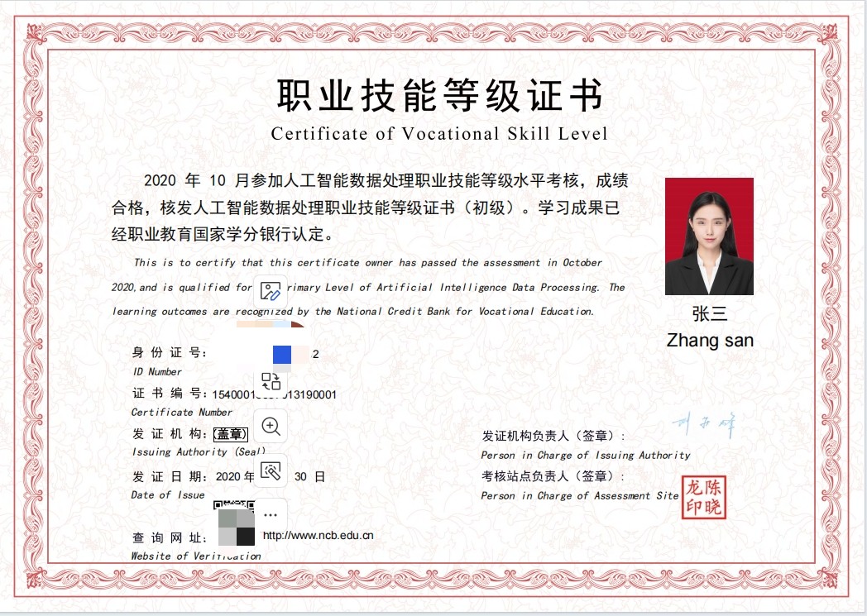Select the convert/rotate squares icon
The height and width of the screenshot is (616, 867).
271,381
